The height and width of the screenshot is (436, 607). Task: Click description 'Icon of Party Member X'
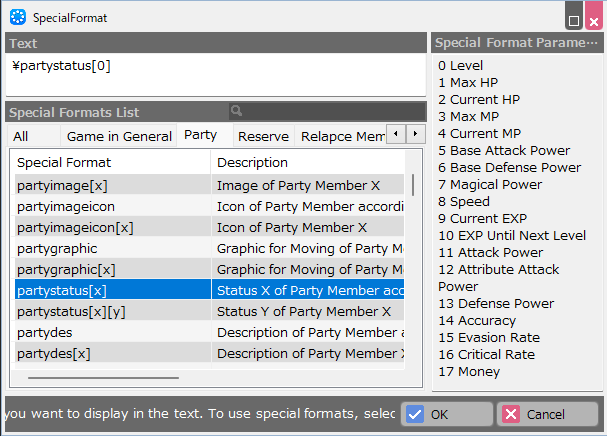[292, 227]
